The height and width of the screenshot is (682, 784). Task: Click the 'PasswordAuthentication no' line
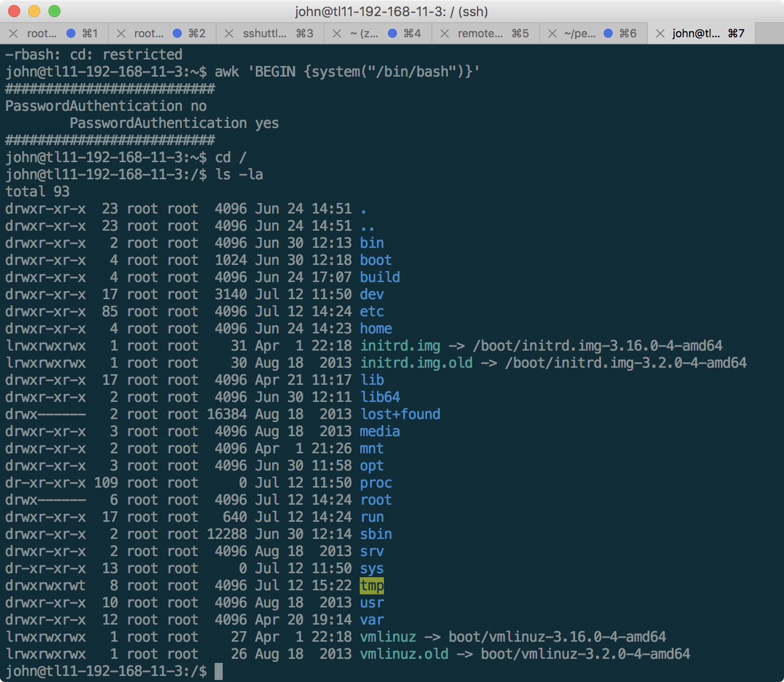coord(106,106)
